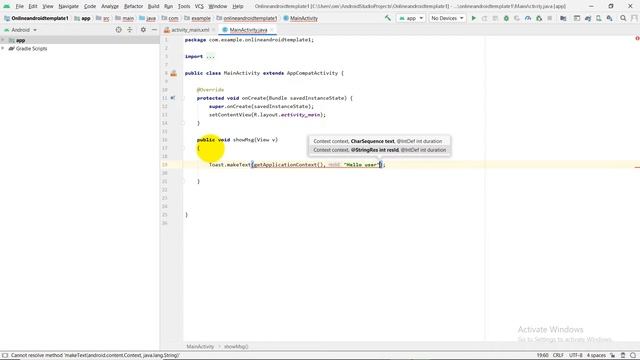The height and width of the screenshot is (360, 640).
Task: Click the Make Project hammer icon
Action: tap(388, 18)
